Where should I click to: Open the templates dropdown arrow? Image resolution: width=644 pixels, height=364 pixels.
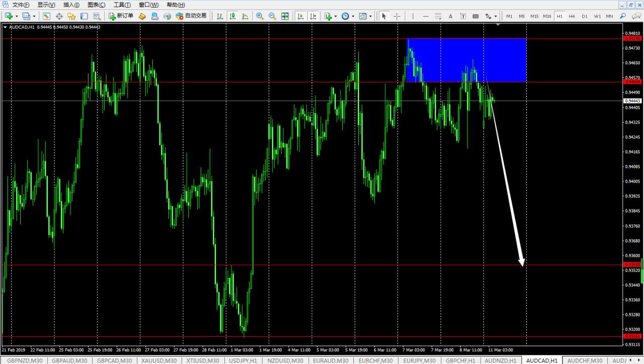370,16
